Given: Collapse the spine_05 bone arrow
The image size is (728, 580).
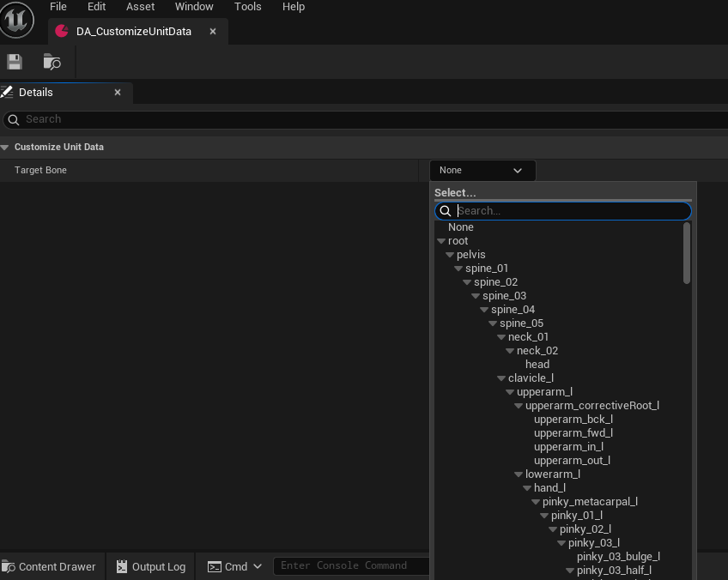Looking at the screenshot, I should pyautogui.click(x=493, y=323).
